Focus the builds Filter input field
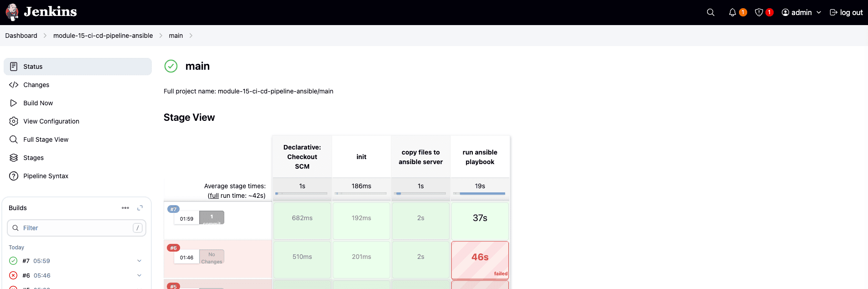Viewport: 868px width, 289px height. (77, 228)
